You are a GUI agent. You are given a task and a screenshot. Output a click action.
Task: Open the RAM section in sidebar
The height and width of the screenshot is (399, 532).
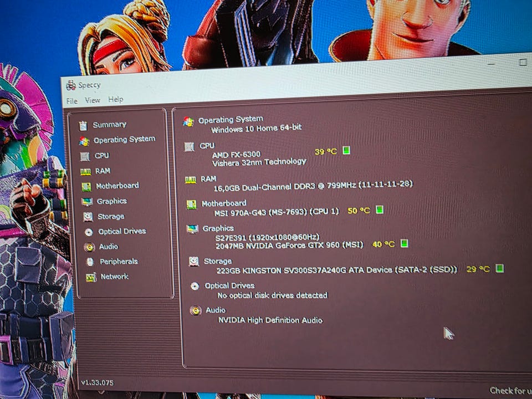[x=103, y=171]
